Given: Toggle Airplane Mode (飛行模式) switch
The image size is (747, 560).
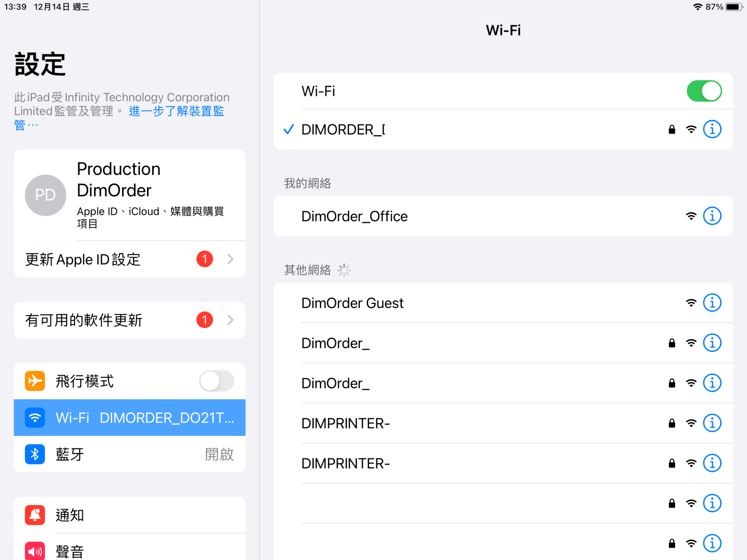Looking at the screenshot, I should point(217,381).
